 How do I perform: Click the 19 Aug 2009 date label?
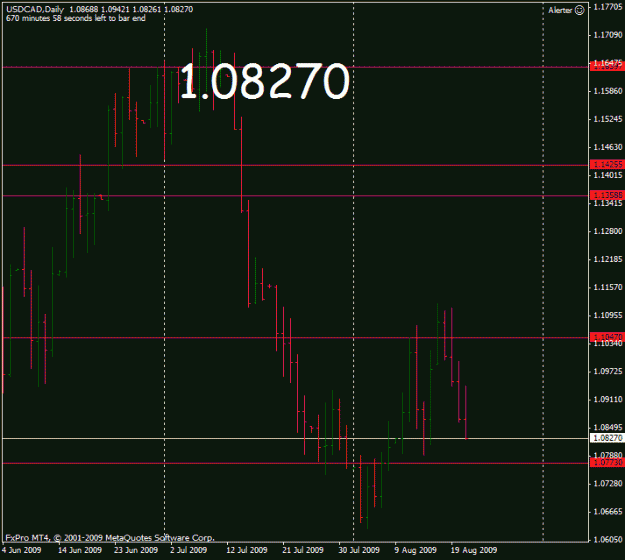point(474,550)
